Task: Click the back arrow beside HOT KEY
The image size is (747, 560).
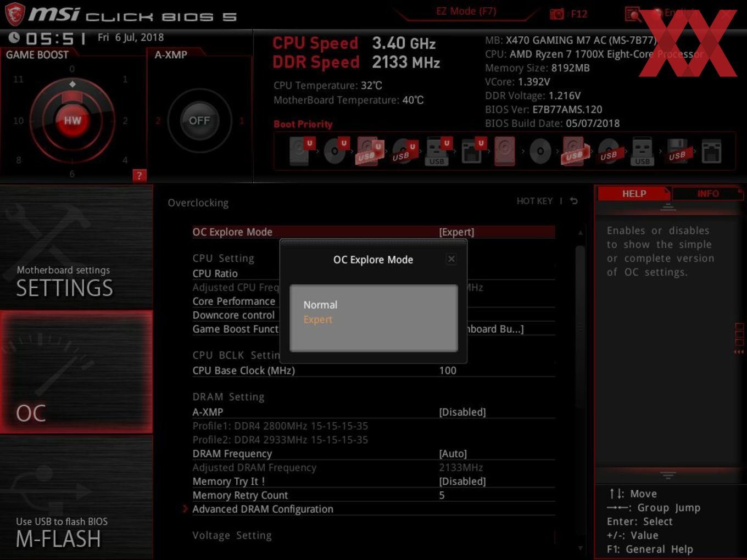Action: pos(573,201)
